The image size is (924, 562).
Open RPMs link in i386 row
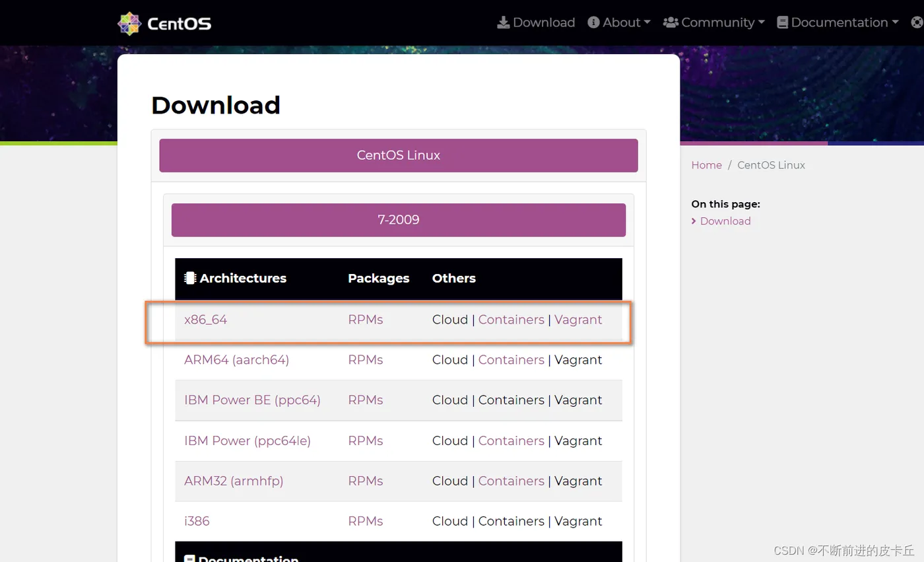click(366, 521)
